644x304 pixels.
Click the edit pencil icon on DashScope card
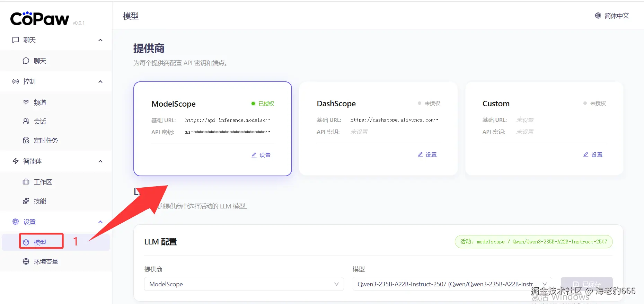pyautogui.click(x=420, y=155)
